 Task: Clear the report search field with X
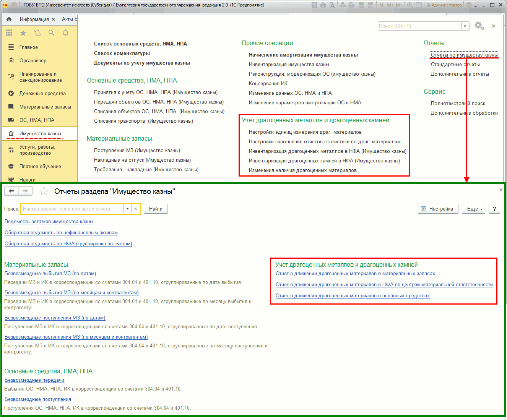tap(135, 209)
